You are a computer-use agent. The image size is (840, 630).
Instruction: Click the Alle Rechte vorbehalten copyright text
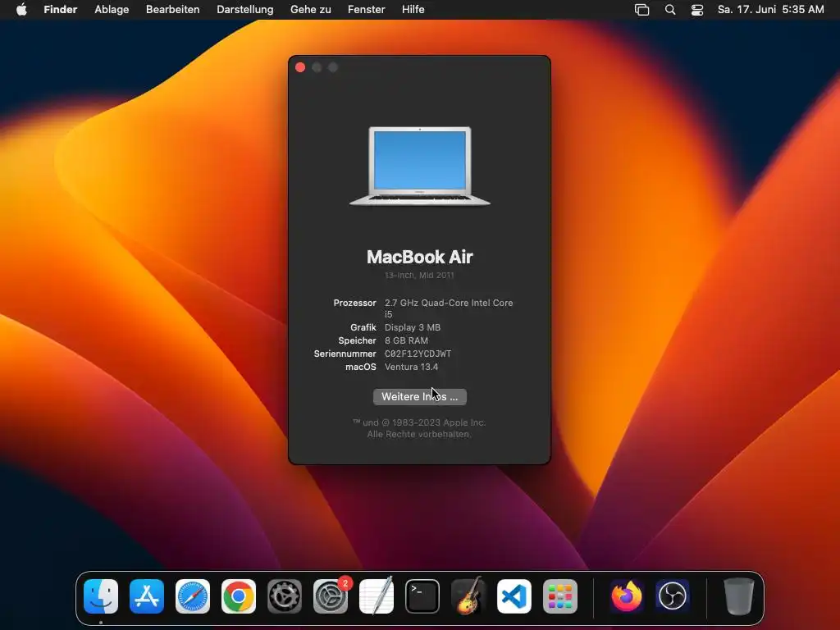419,435
